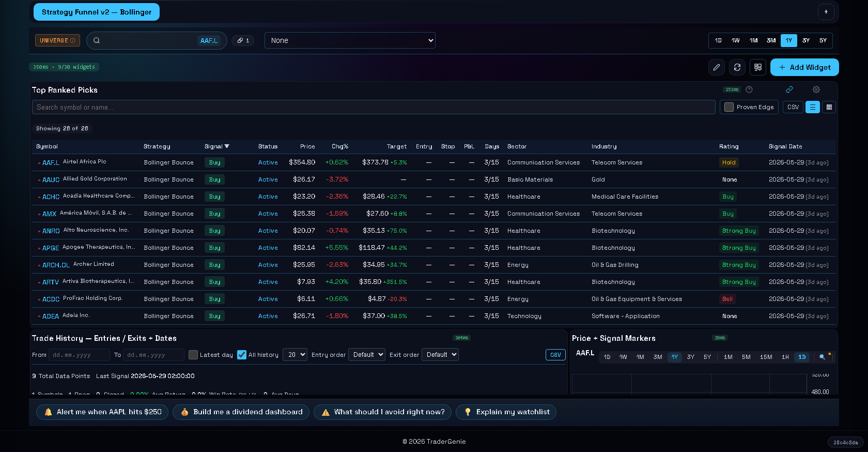Select the global 1D range tab

tap(718, 40)
